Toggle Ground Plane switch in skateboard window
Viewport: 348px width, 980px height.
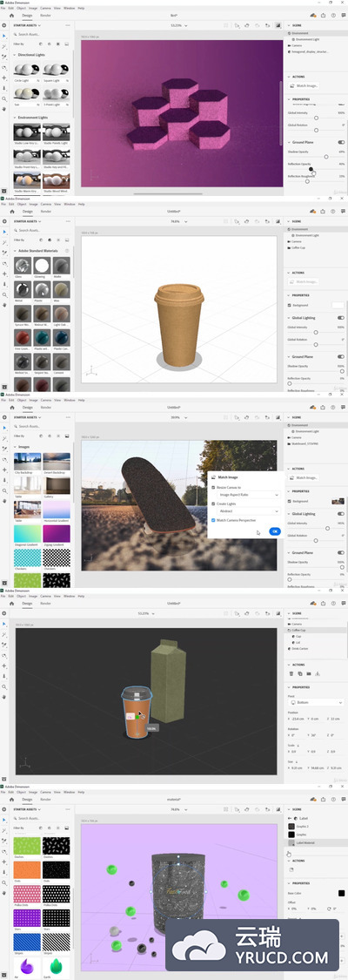[x=341, y=552]
